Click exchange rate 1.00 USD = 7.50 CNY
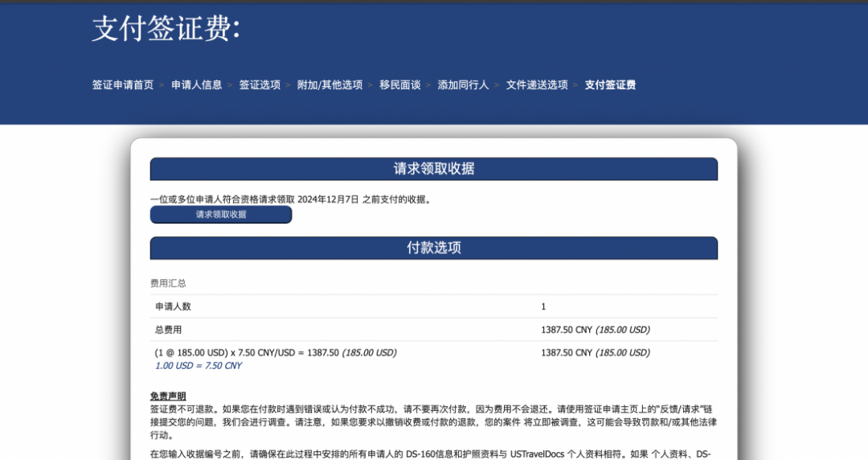Screen dimensions: 868x460 [x=199, y=366]
